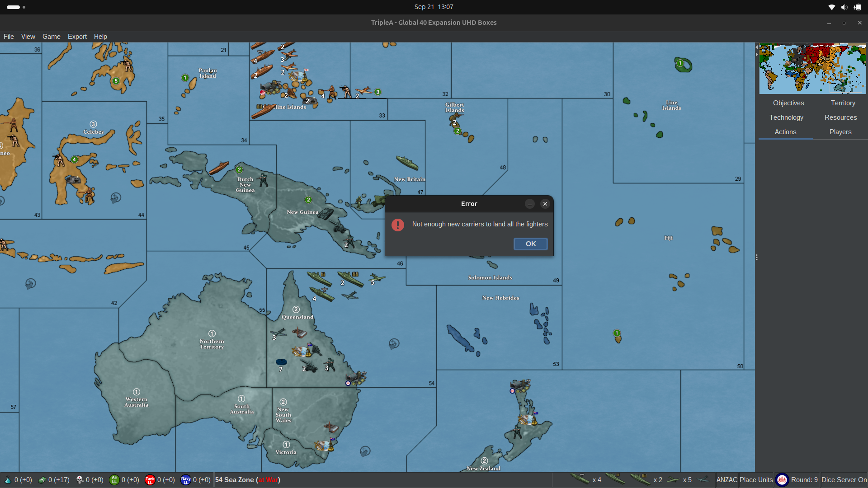Click the Tank LL resource icon
The image size is (868, 488).
[x=150, y=480]
